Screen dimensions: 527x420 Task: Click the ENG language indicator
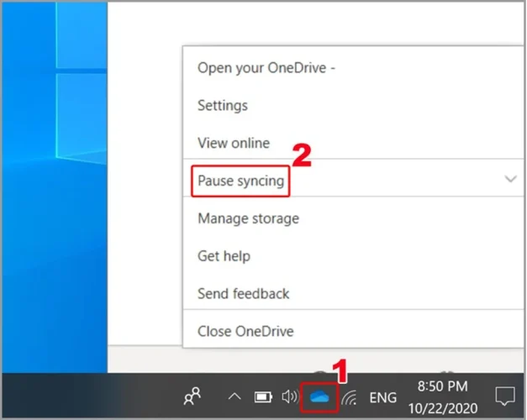click(382, 398)
